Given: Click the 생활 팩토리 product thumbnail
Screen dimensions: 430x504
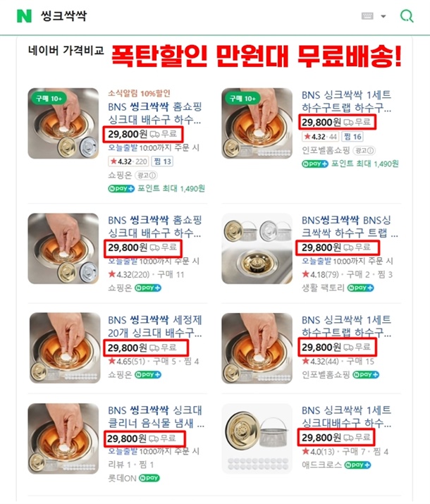Looking at the screenshot, I should (x=257, y=249).
